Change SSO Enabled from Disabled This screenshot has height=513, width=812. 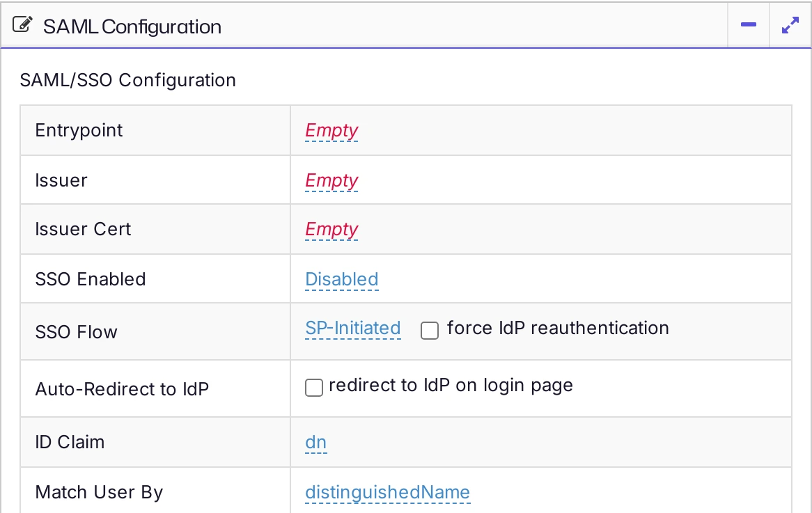pyautogui.click(x=342, y=280)
